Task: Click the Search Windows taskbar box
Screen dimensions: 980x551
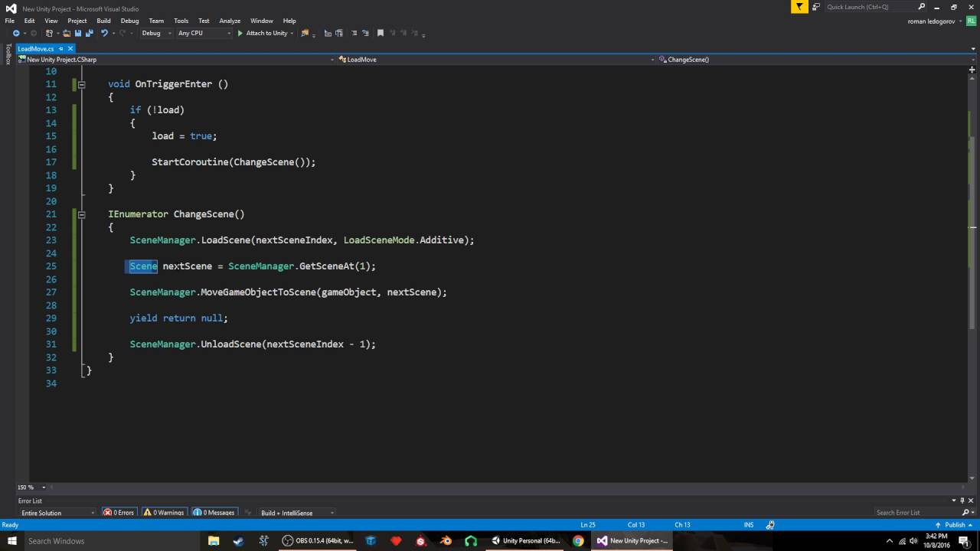Action: [x=112, y=540]
